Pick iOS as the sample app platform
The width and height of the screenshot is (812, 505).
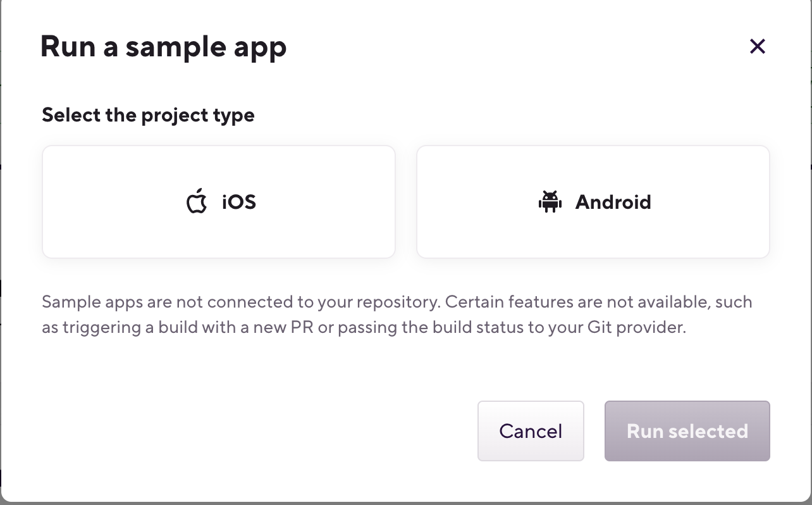tap(219, 202)
